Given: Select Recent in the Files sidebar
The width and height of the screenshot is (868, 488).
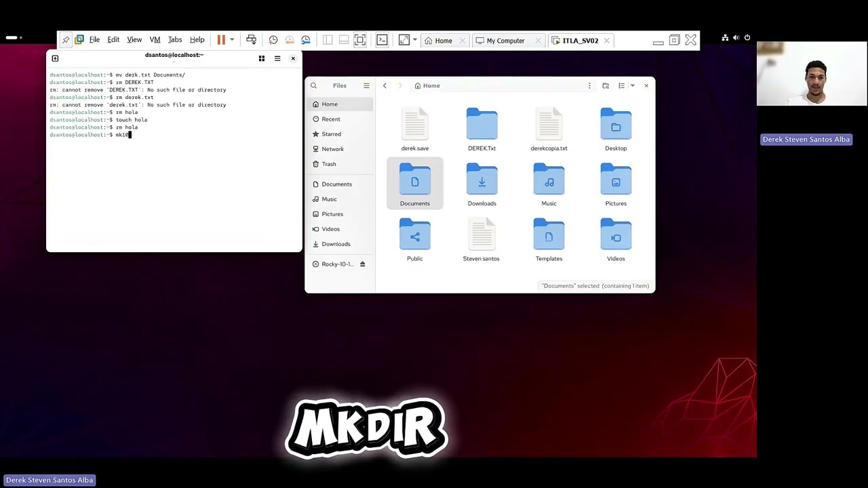Looking at the screenshot, I should [340, 119].
